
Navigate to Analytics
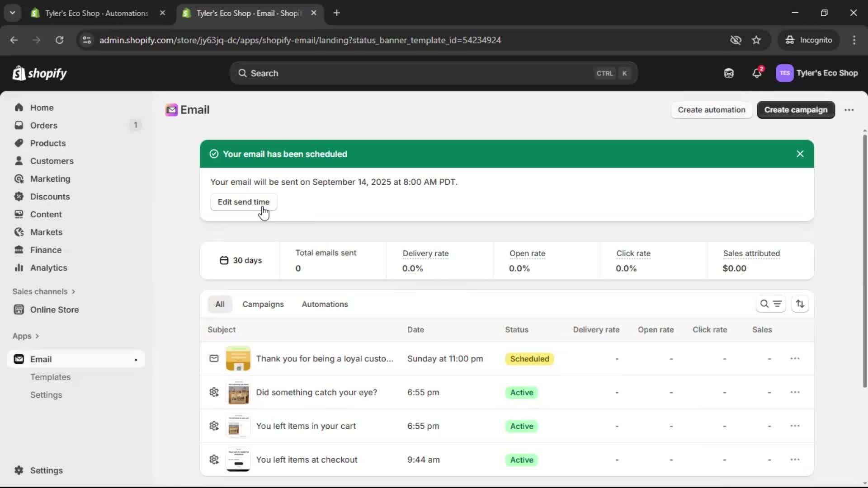(47, 267)
